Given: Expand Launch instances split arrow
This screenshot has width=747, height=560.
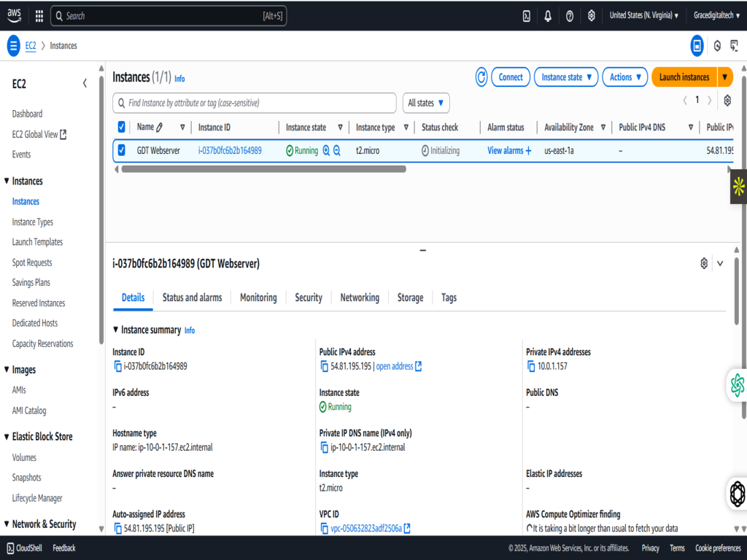Looking at the screenshot, I should pos(724,77).
